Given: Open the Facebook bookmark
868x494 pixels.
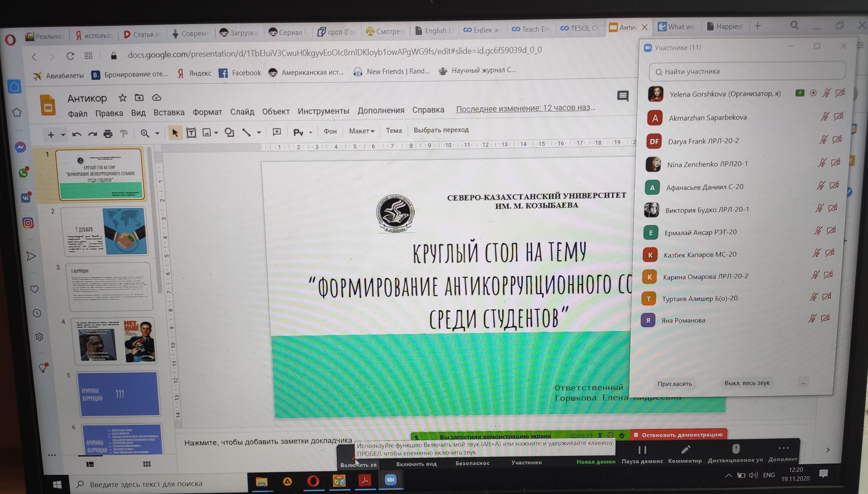Looking at the screenshot, I should (x=240, y=73).
